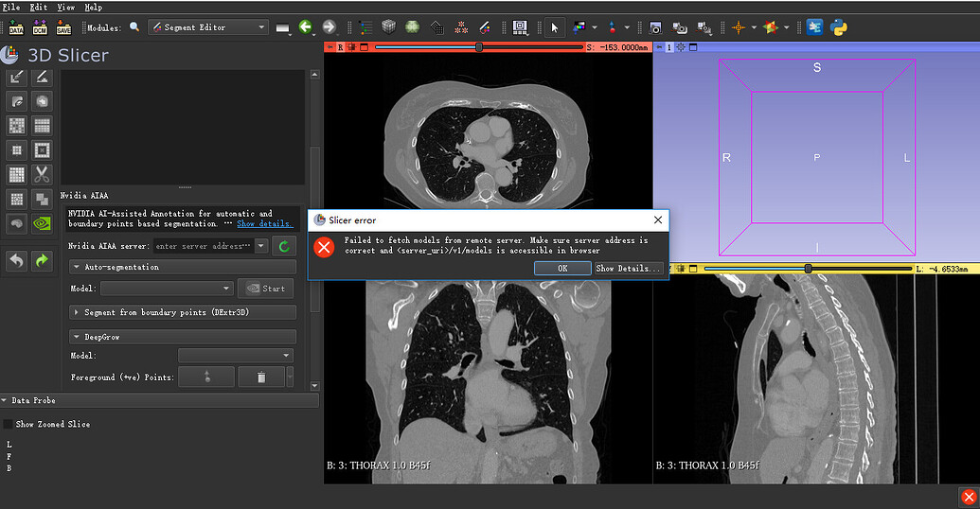Open the View menu
The width and height of the screenshot is (980, 509).
(x=65, y=7)
